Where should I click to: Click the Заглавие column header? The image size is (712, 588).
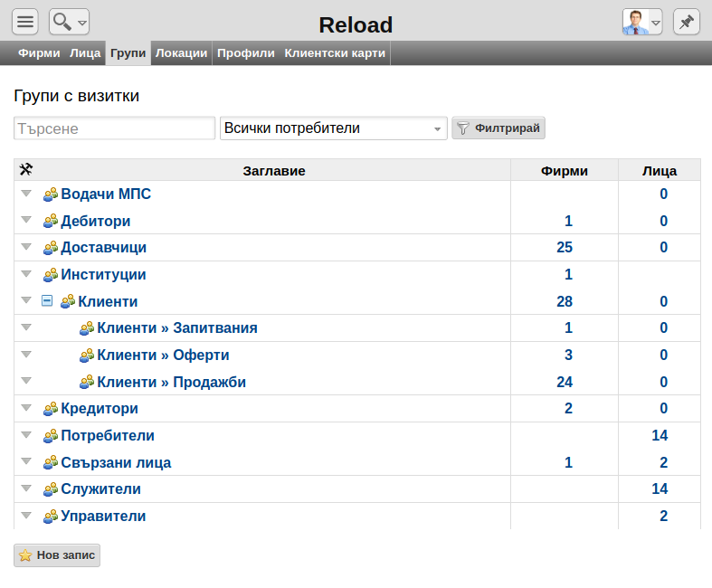pos(274,171)
